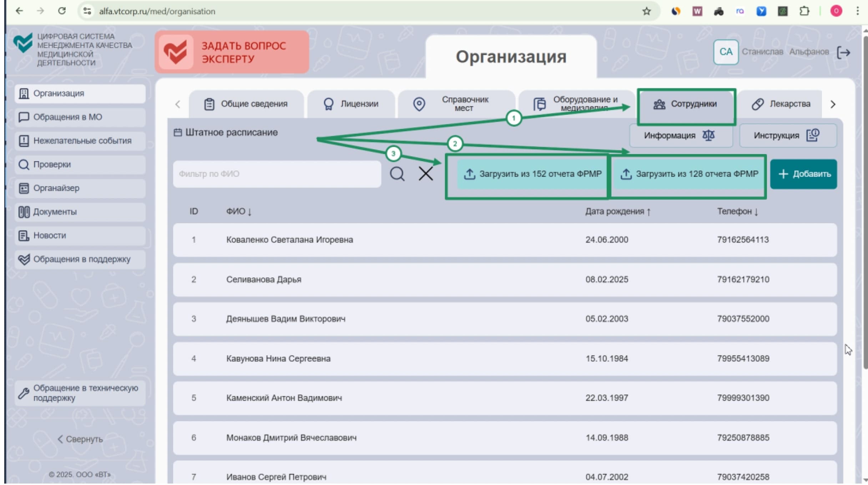
Task: Go forward using the browser forward arrow
Action: tap(40, 11)
